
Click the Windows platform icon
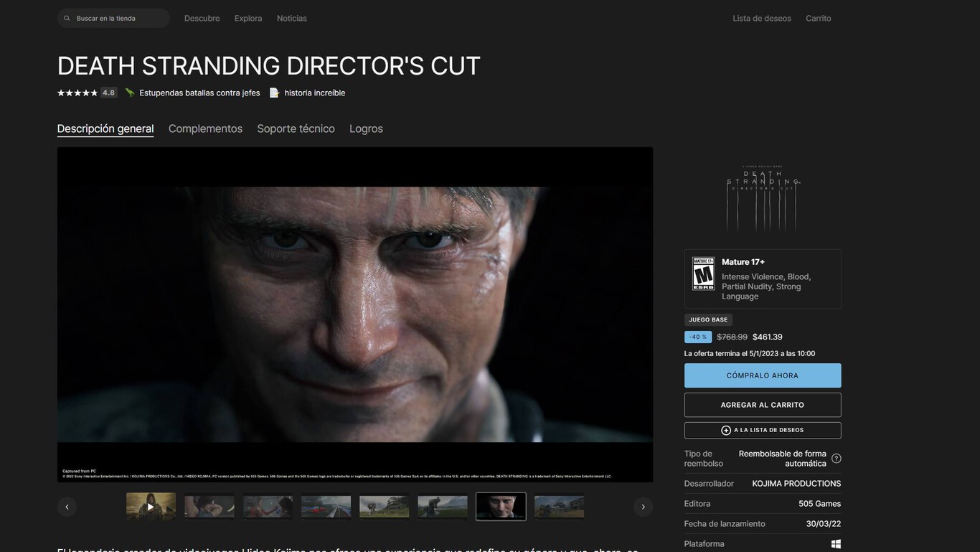pos(836,544)
